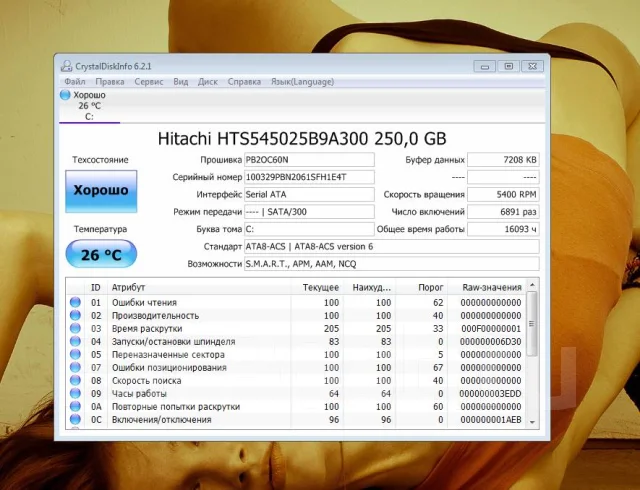This screenshot has width=640, height=490.
Task: Click the Возможности field S.M.A.R.T., APM, AAM, NCQ
Action: 391,264
